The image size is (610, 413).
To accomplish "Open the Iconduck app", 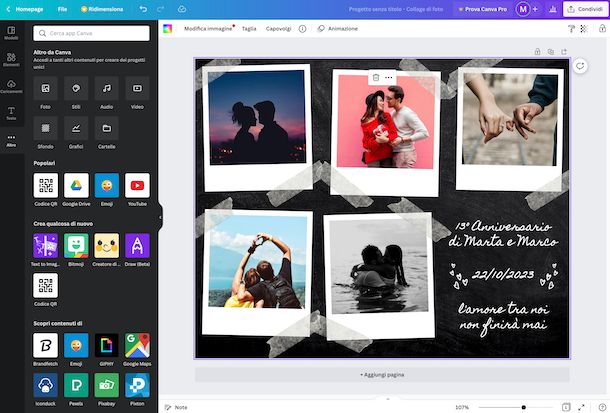I will click(46, 385).
